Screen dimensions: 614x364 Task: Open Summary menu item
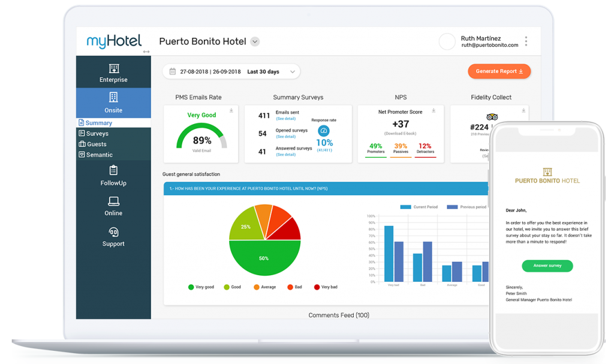(113, 123)
